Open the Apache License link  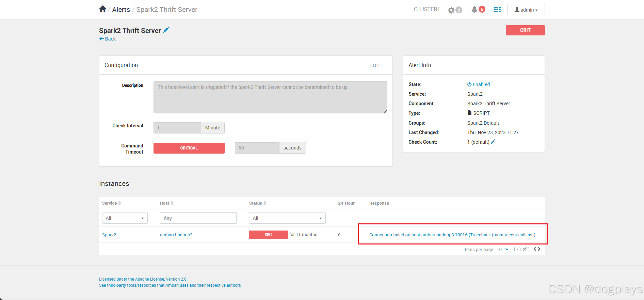pyautogui.click(x=143, y=279)
